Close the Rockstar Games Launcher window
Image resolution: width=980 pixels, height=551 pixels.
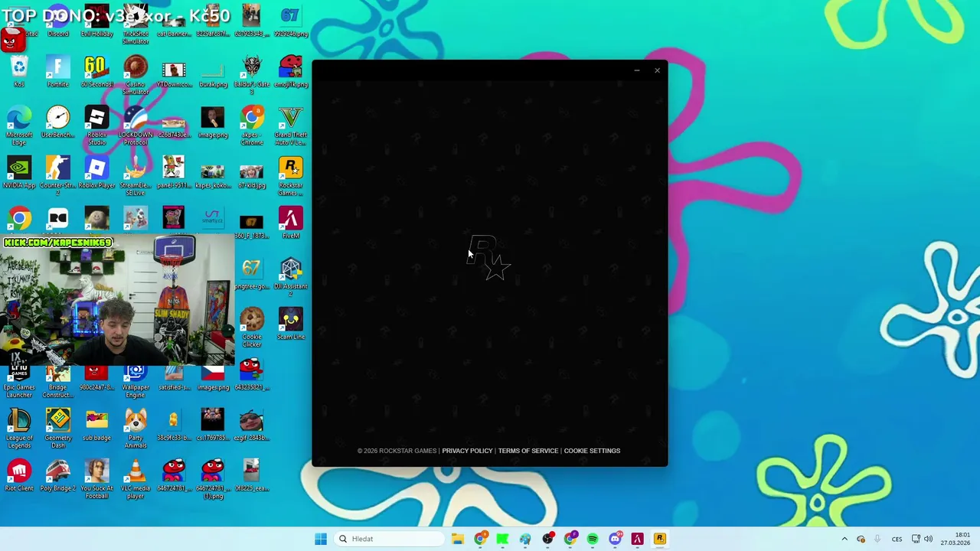click(657, 70)
